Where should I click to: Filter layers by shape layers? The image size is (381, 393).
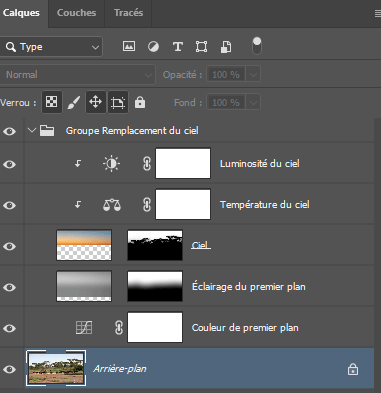(x=201, y=47)
